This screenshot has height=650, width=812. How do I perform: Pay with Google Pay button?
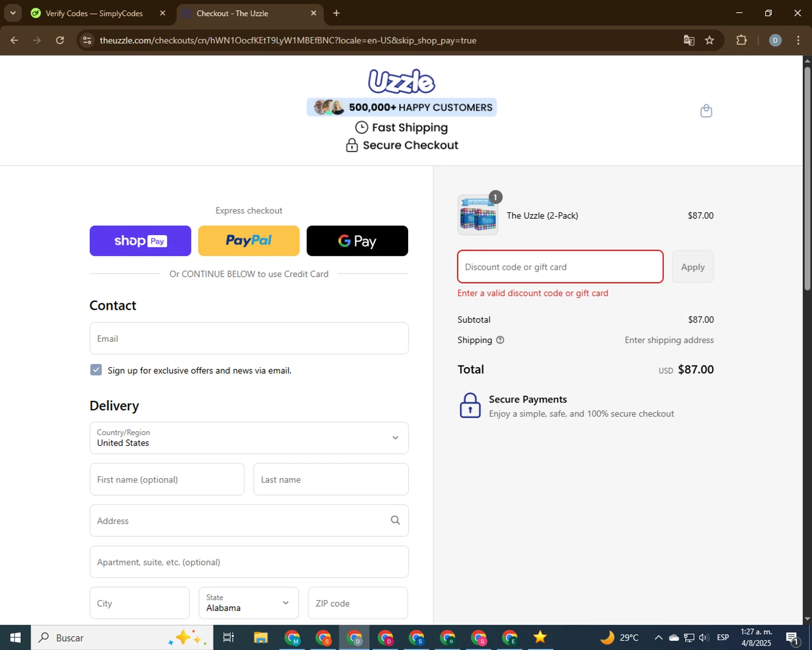click(x=357, y=241)
